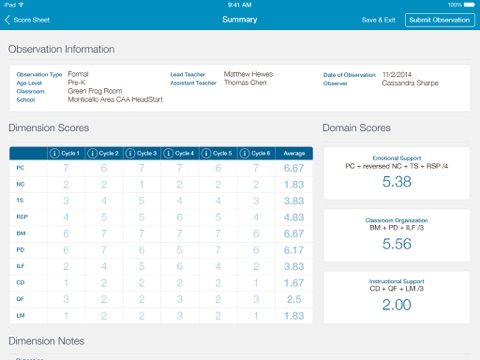Tap Assistant Teacher name Thomas Chen
The image size is (480, 360).
tap(245, 83)
